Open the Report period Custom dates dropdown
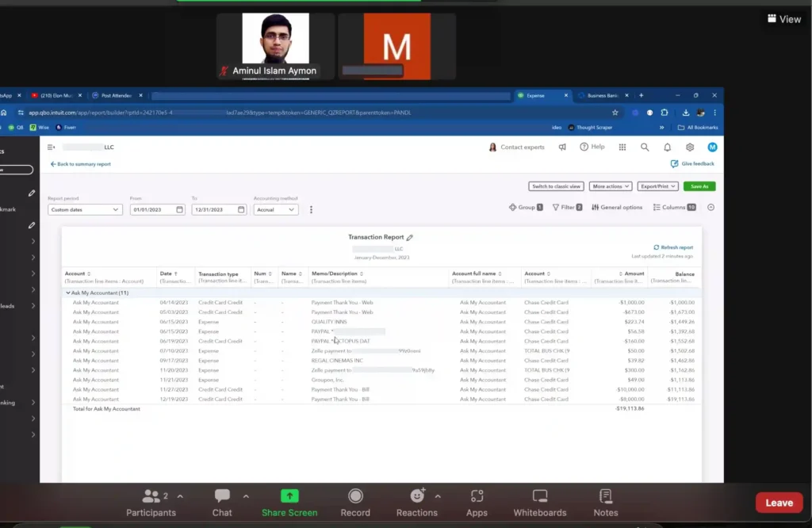 [x=85, y=209]
